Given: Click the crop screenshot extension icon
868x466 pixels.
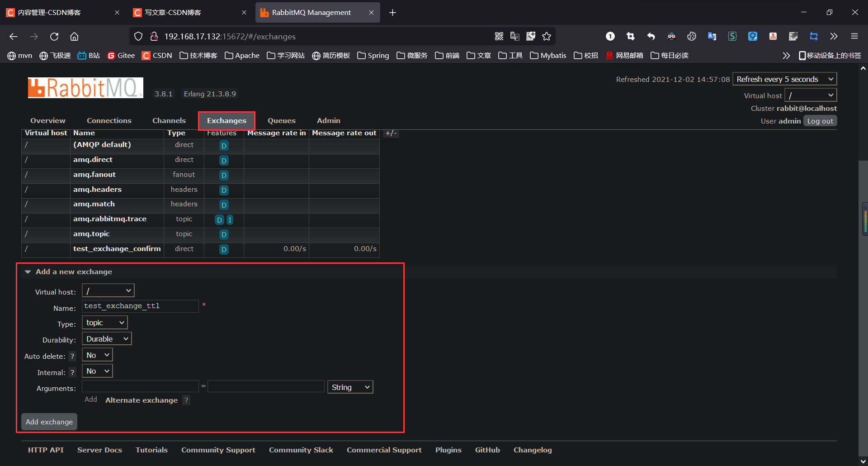Looking at the screenshot, I should 631,37.
